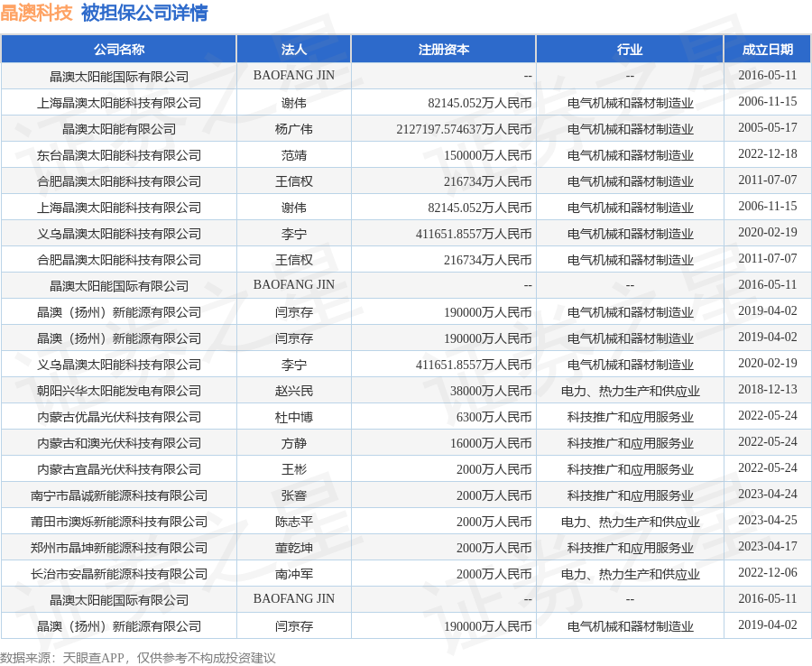The height and width of the screenshot is (666, 812).
Task: Click industry cell in 莆田市澳烁 row
Action: click(x=630, y=522)
